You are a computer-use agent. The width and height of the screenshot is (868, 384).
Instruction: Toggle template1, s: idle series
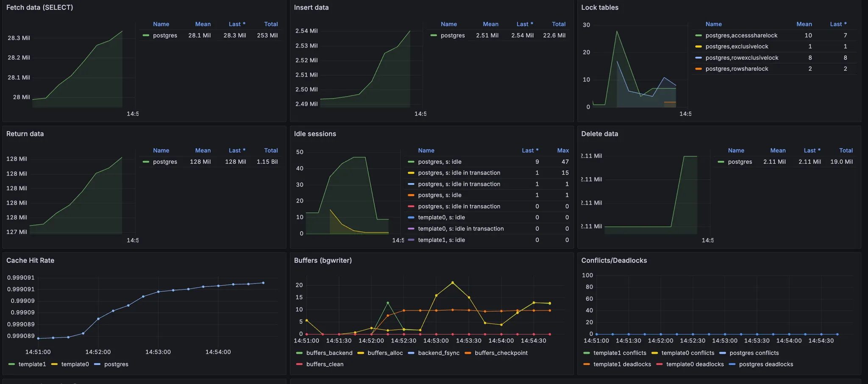coord(441,240)
